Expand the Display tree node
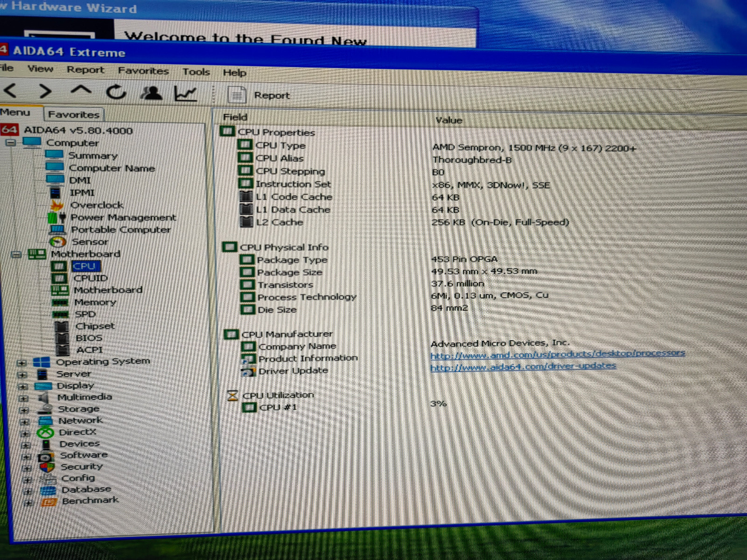The width and height of the screenshot is (747, 560). point(23,386)
